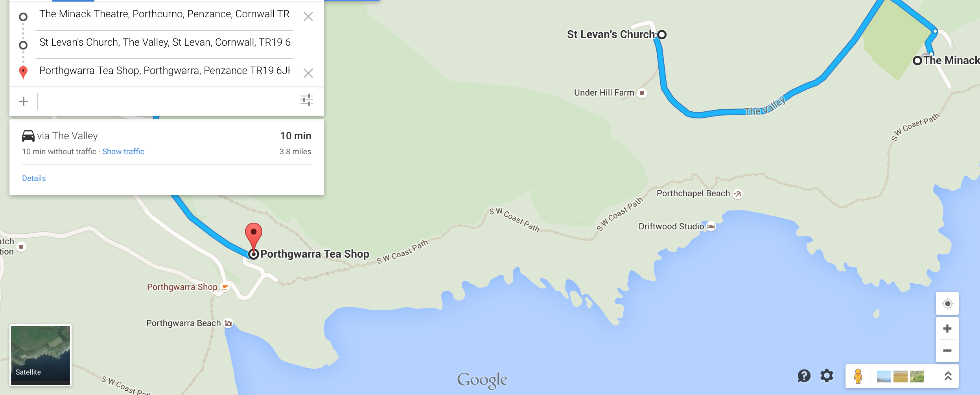980x395 pixels.
Task: Switch to Satellite view thumbnail
Action: [41, 355]
